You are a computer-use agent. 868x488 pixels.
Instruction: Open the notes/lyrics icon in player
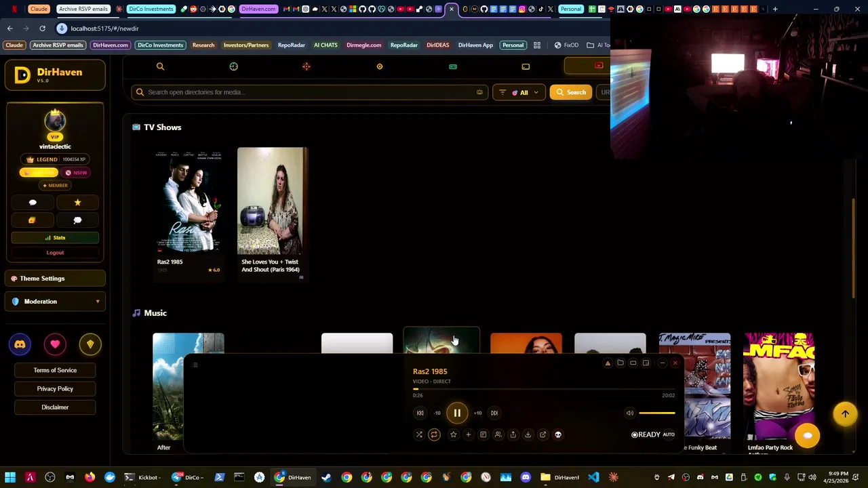[x=483, y=434]
